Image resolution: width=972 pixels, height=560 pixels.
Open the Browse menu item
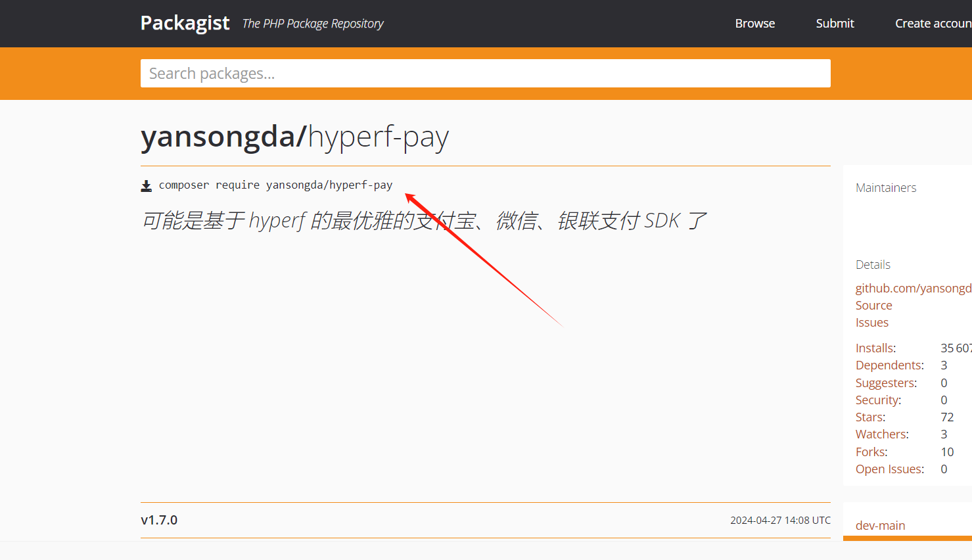click(x=754, y=24)
